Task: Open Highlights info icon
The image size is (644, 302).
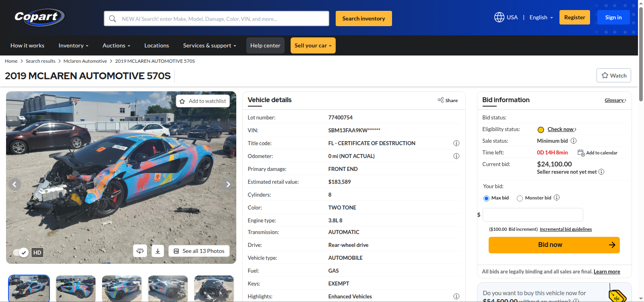Action: coord(456,296)
